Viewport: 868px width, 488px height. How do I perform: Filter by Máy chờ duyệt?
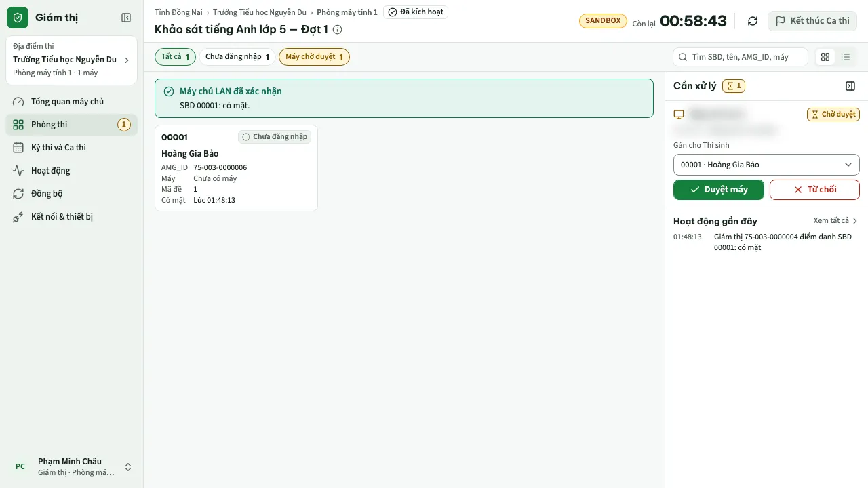314,57
